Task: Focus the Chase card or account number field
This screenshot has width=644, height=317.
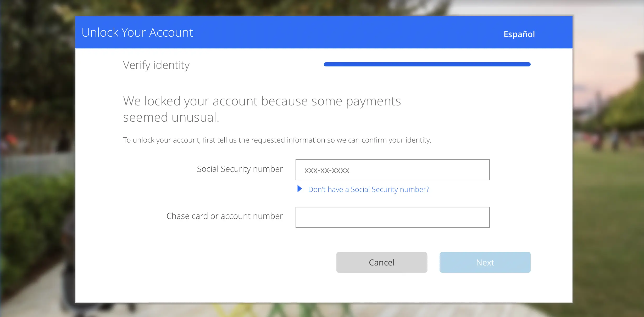Action: [x=392, y=217]
